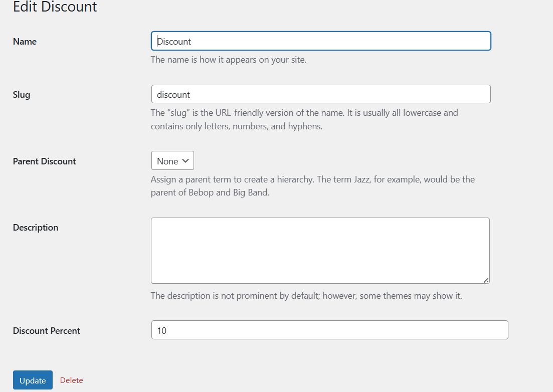The image size is (553, 392).
Task: Click the help text 'The name is how it appears on your site.'
Action: pyautogui.click(x=229, y=60)
